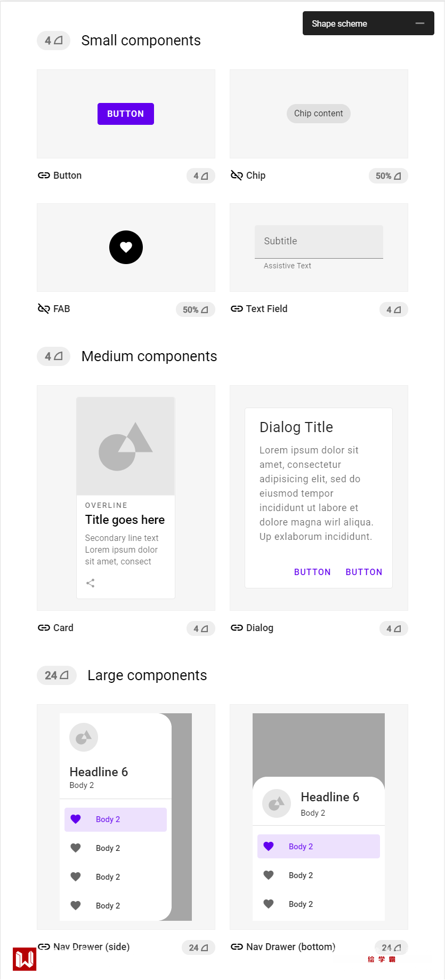Toggle the unlinked icon beside FAB
445x980 pixels.
44,309
